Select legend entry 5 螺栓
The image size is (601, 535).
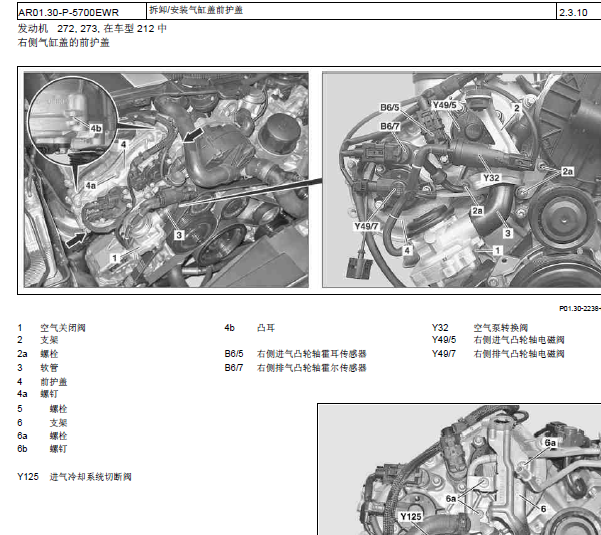(x=42, y=409)
